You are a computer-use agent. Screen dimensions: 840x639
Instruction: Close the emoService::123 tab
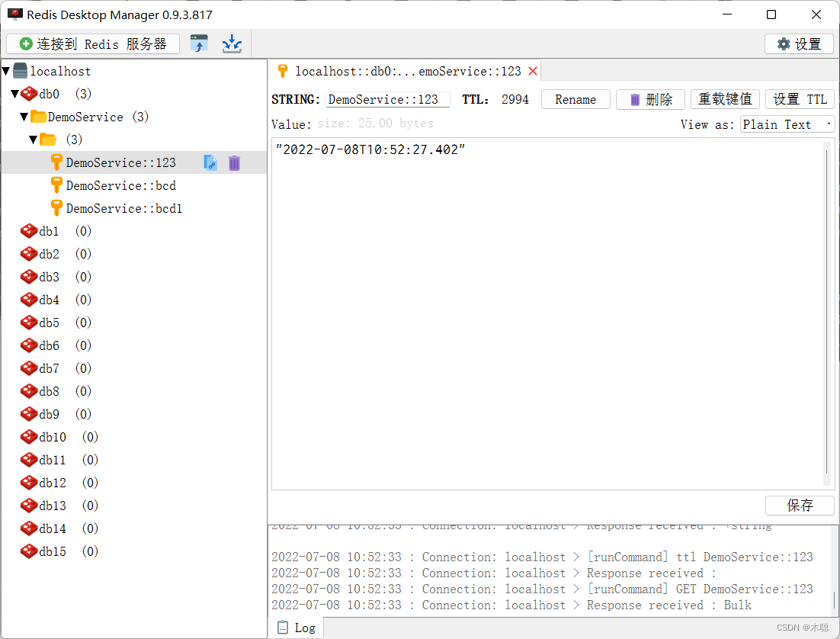click(533, 71)
